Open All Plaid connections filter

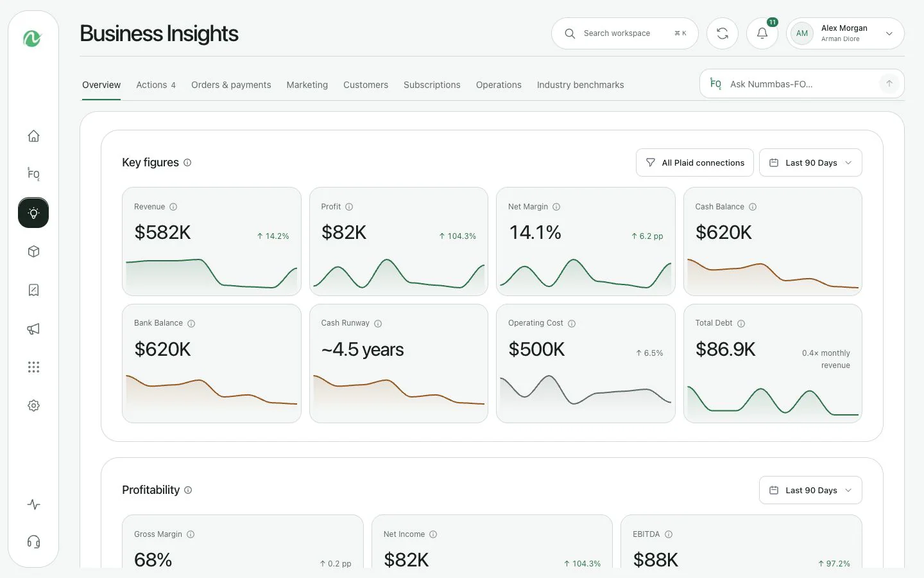[695, 162]
